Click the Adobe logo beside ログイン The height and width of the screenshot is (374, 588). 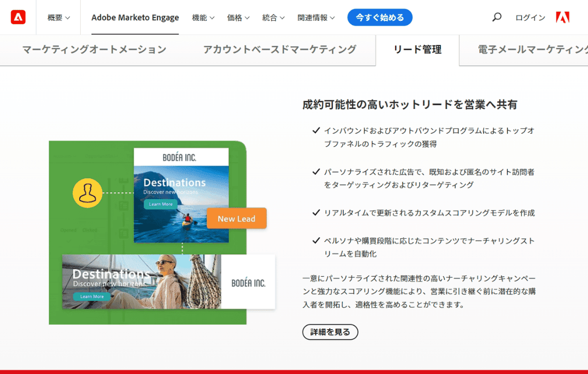tap(562, 17)
